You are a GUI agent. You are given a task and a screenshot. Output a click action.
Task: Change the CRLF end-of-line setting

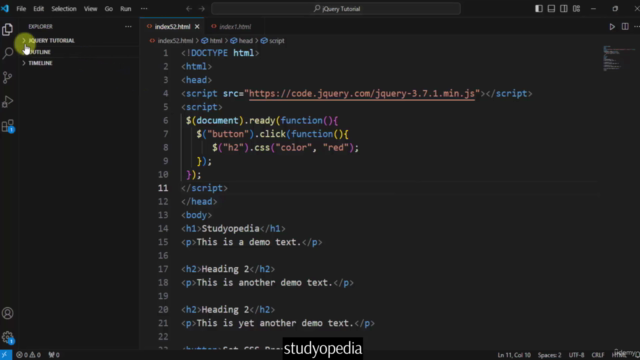[x=598, y=355]
